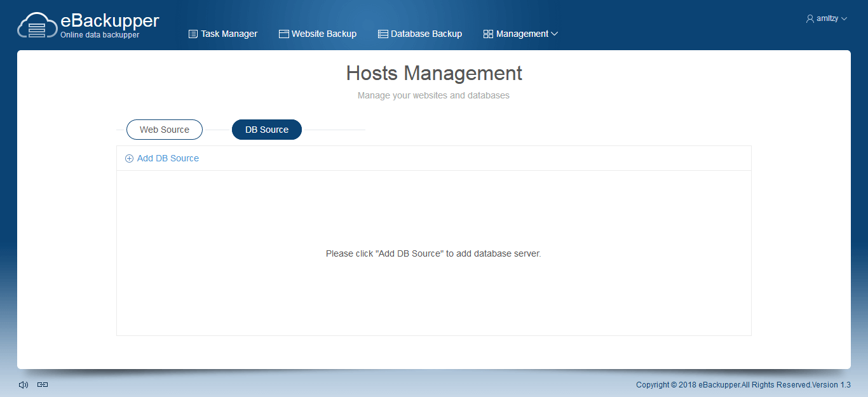Click the Management grid icon
Image resolution: width=868 pixels, height=397 pixels.
(x=488, y=34)
